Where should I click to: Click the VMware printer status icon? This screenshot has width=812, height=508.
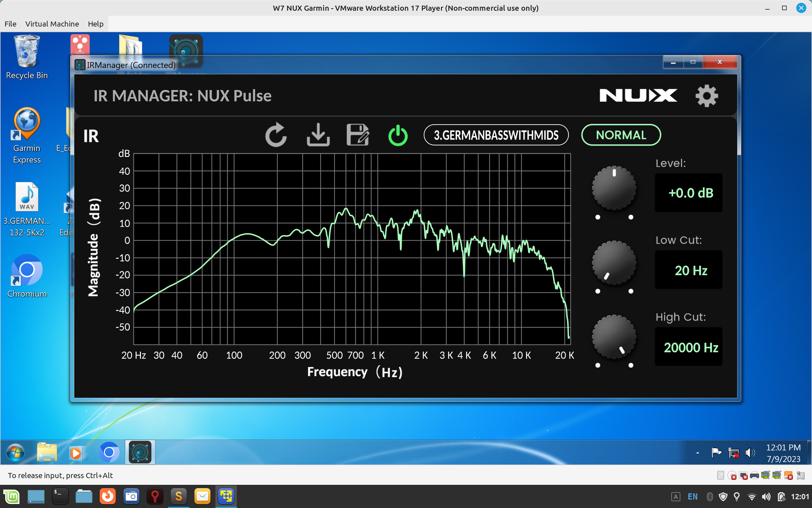[754, 475]
